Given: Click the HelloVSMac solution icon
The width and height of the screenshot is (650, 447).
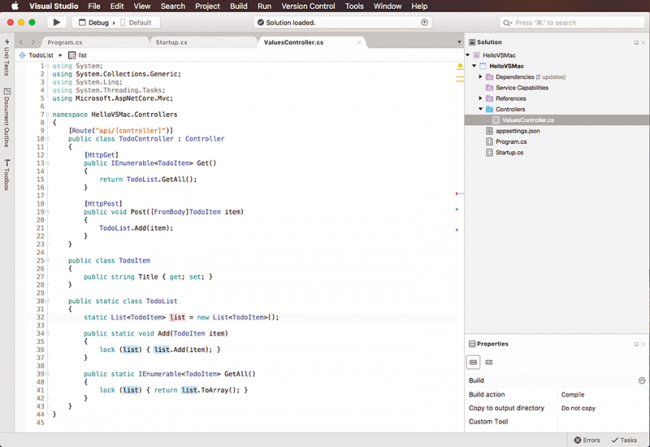Looking at the screenshot, I should (x=476, y=55).
